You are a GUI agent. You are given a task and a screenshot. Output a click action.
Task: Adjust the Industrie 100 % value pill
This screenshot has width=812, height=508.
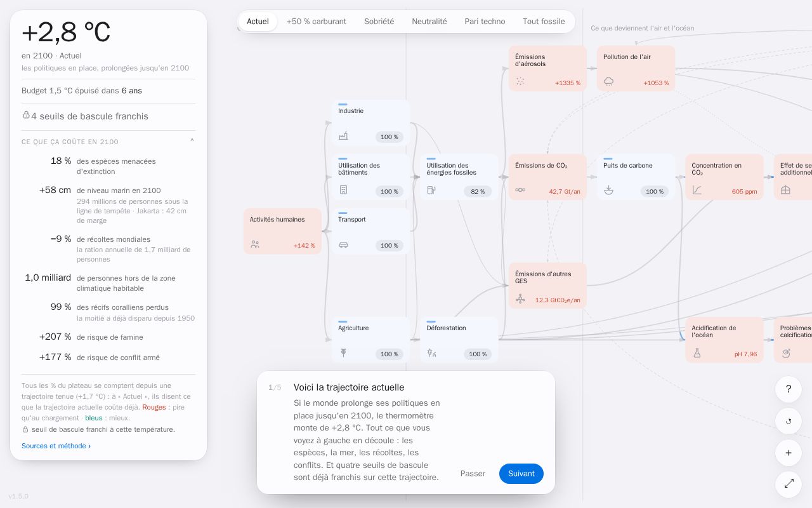390,137
